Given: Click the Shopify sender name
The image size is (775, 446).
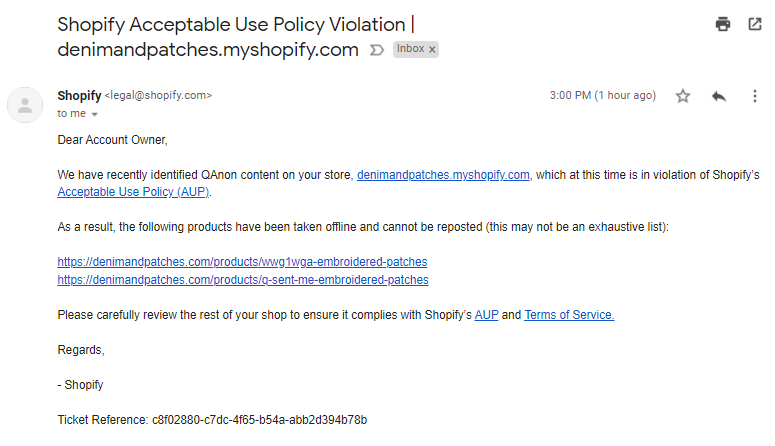Looking at the screenshot, I should click(79, 96).
